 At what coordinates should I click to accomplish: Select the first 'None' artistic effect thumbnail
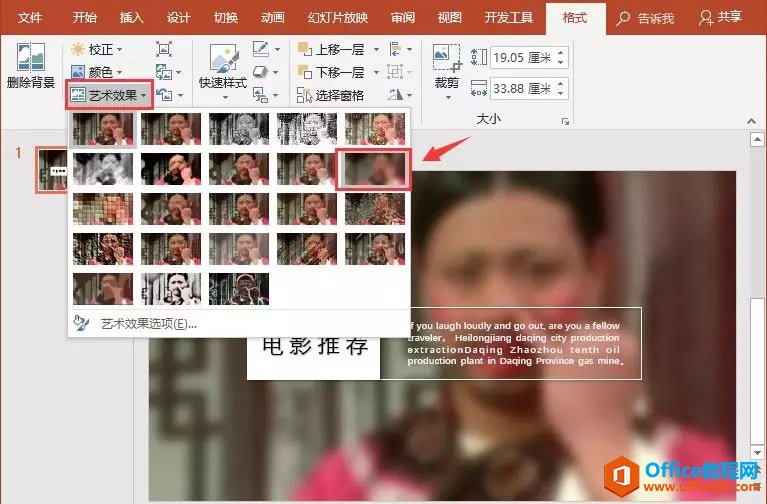(x=103, y=129)
